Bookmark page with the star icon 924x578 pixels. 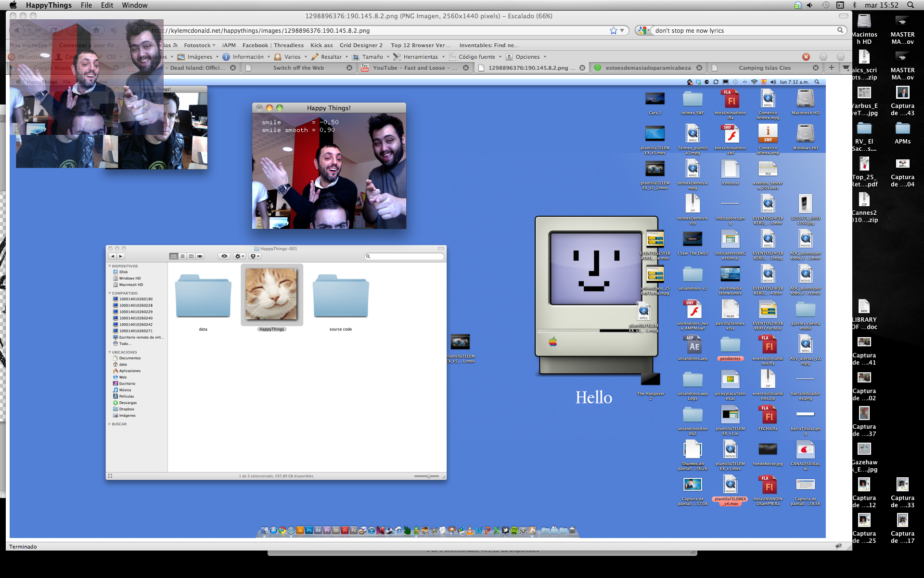(613, 30)
